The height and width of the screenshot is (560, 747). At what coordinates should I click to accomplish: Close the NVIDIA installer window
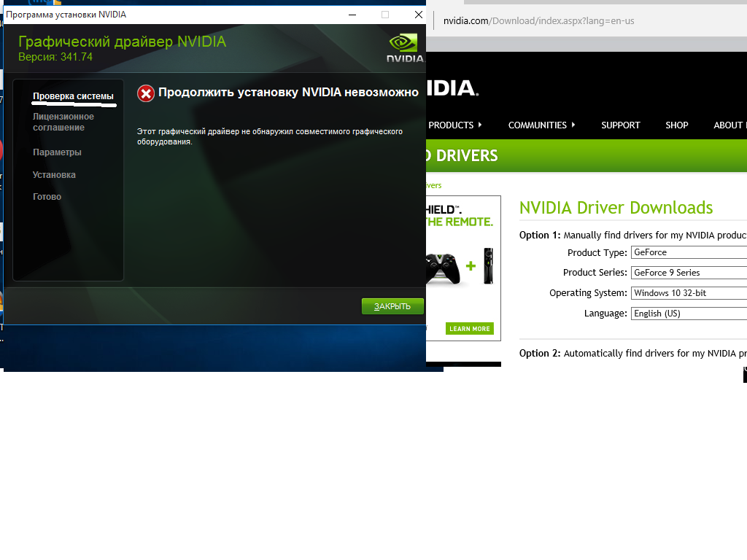(x=418, y=15)
